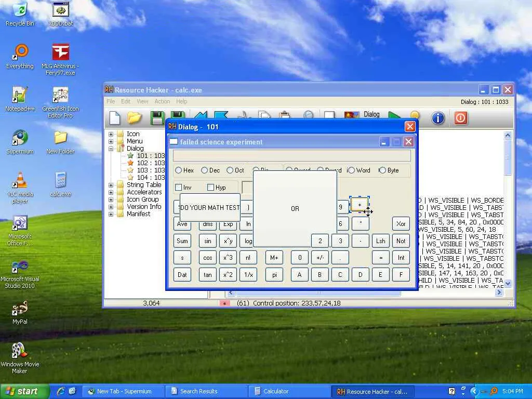532x399 pixels.
Task: Tick the Hyp checkbox
Action: [210, 187]
